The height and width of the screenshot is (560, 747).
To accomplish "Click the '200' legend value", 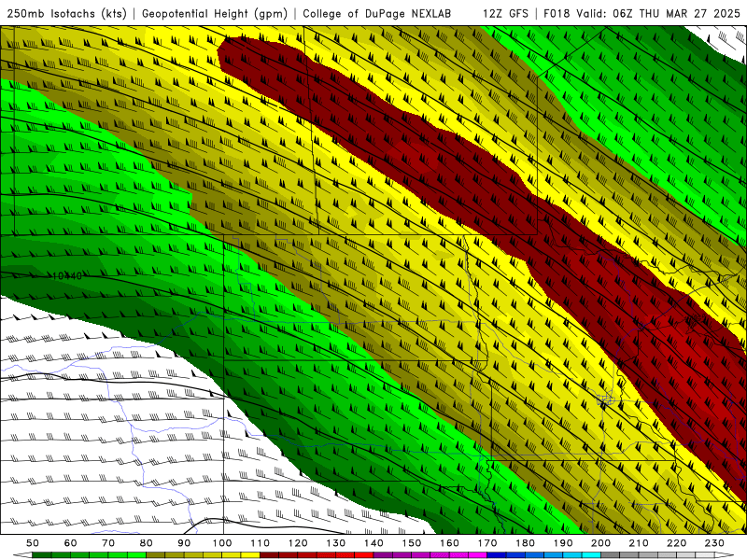I will tap(600, 543).
